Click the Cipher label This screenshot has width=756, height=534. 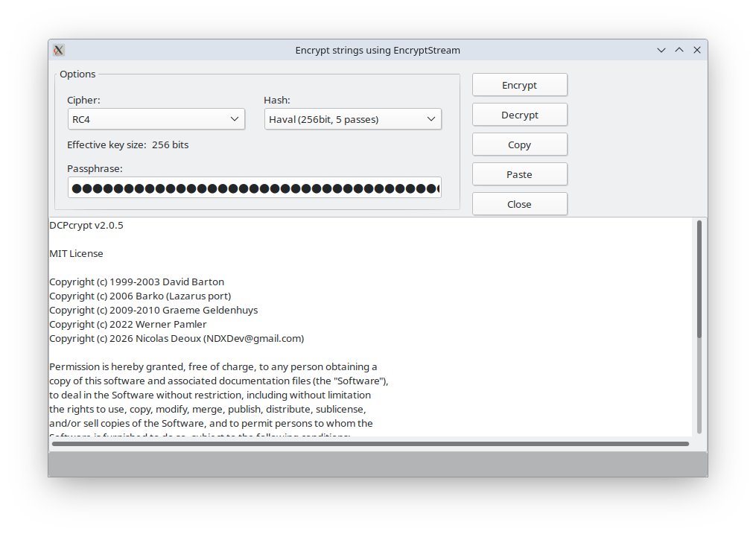coord(84,101)
